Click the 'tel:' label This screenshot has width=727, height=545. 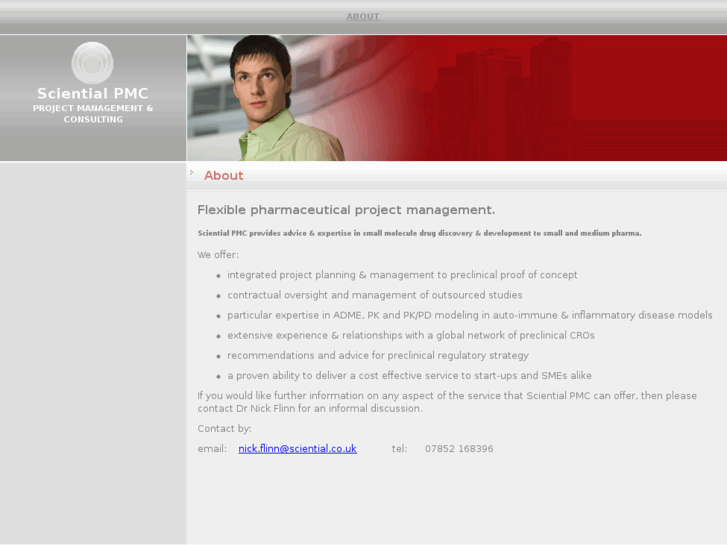(399, 449)
